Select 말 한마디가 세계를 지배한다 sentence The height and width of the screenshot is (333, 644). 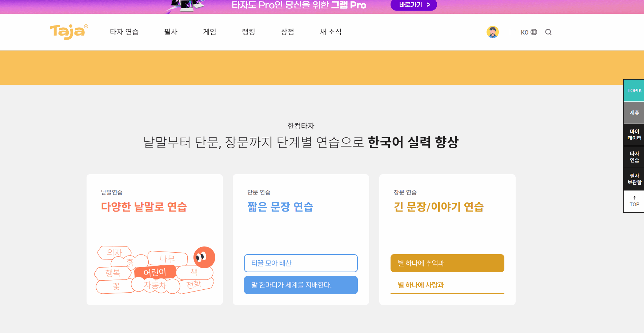301,285
